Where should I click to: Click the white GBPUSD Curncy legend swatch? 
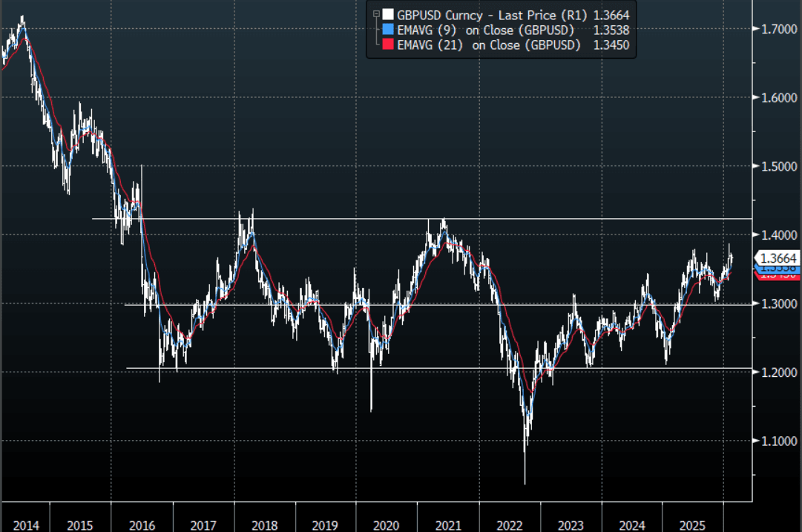(x=388, y=14)
